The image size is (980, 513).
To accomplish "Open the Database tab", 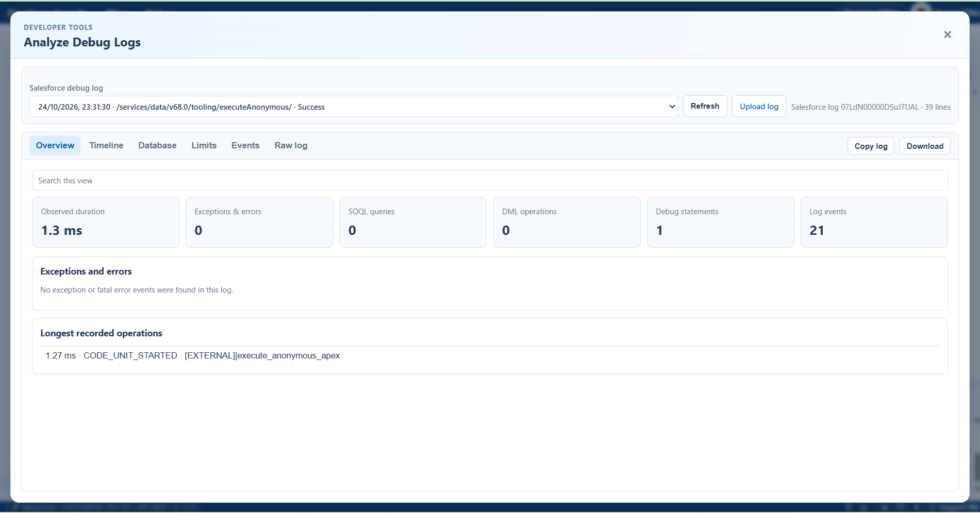I will click(157, 145).
